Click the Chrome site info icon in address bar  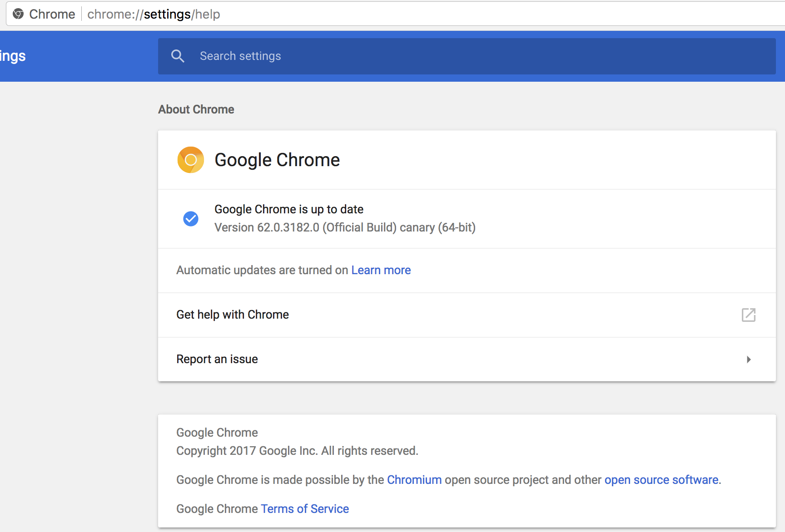click(18, 14)
